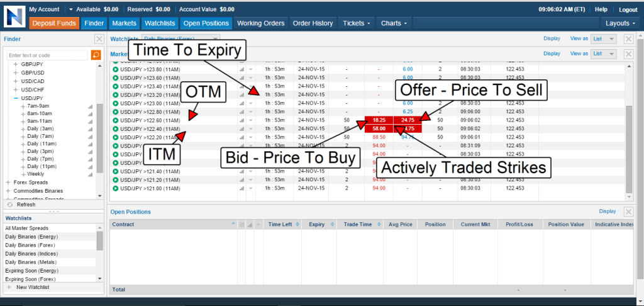The height and width of the screenshot is (306, 644).
Task: Click Display link in the Markets panel
Action: click(x=552, y=54)
